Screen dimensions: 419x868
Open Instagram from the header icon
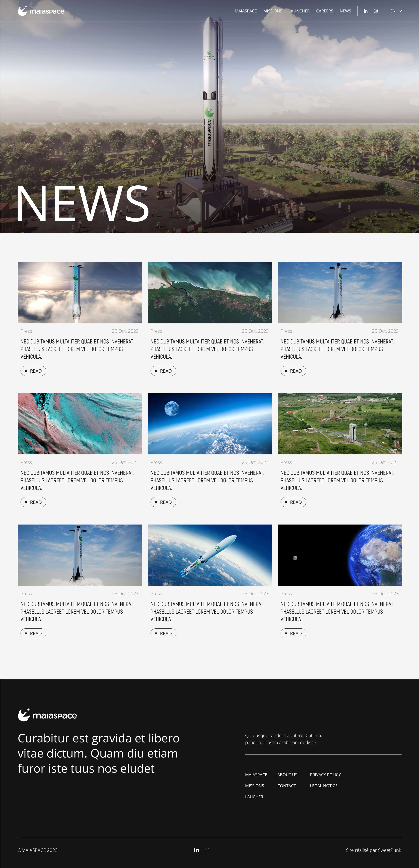(x=376, y=11)
